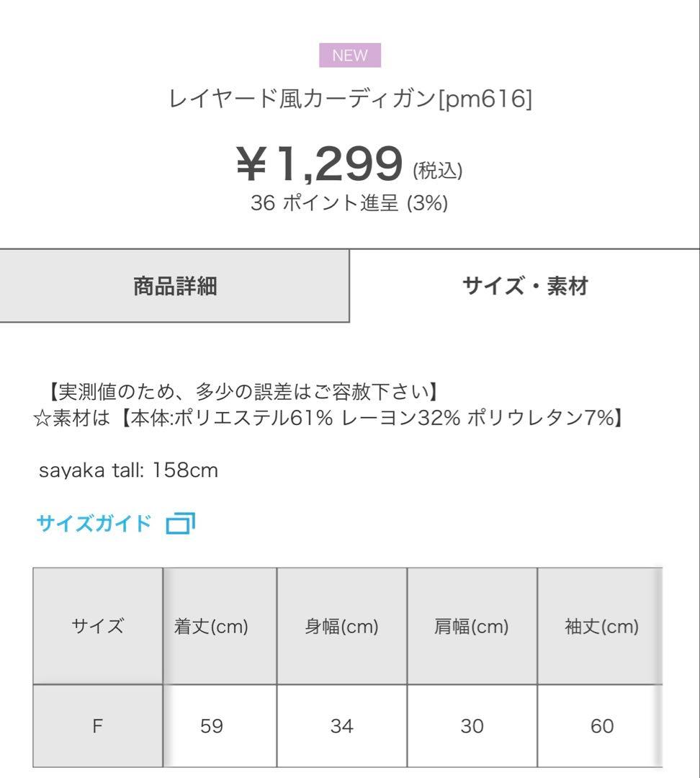The width and height of the screenshot is (700, 778).
Task: Click the 60 sleeve length value cell
Action: [601, 726]
